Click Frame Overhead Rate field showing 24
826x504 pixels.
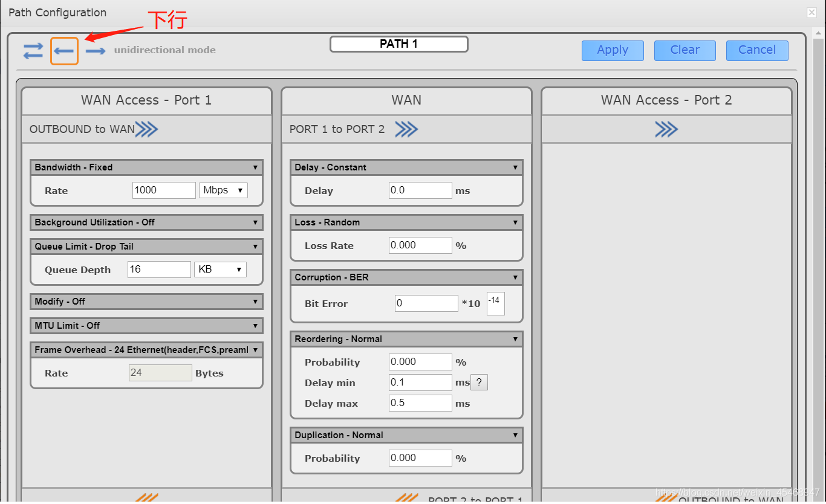coord(160,373)
